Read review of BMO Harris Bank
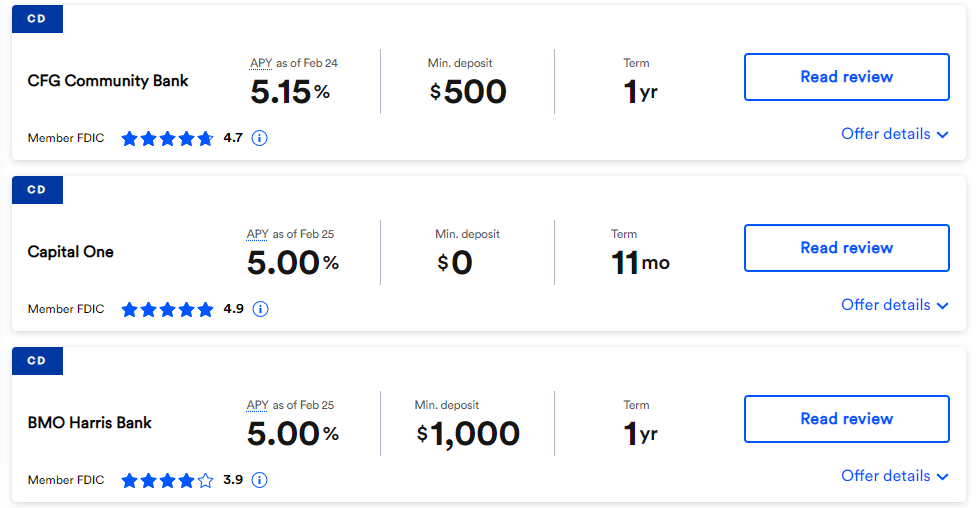The height and width of the screenshot is (508, 978). [x=846, y=419]
